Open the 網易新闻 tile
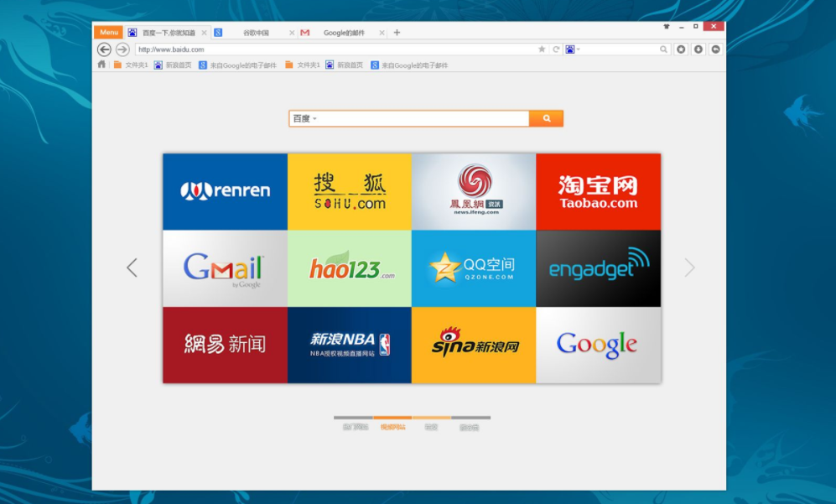This screenshot has width=836, height=504. 225,345
